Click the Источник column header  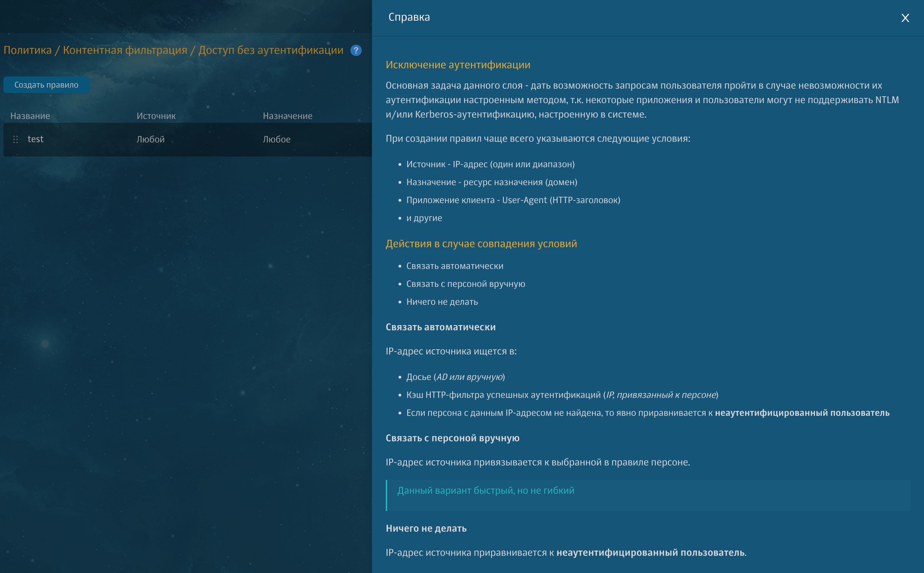tap(156, 116)
